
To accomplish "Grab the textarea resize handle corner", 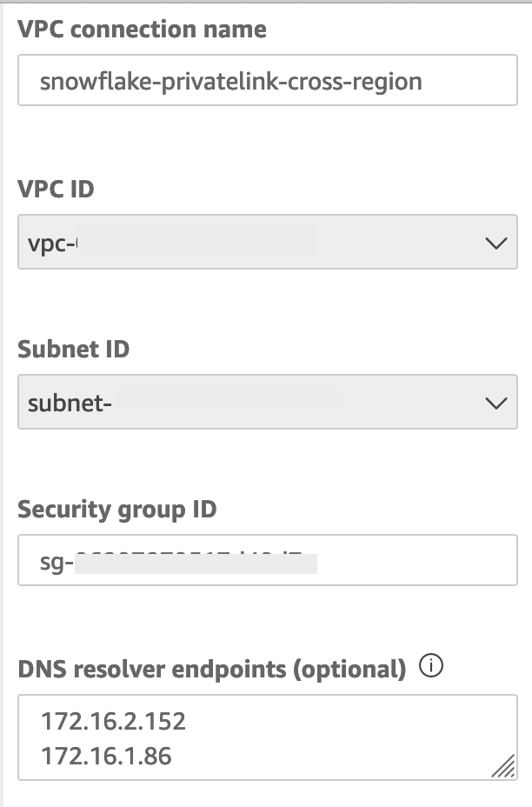I will tap(502, 764).
